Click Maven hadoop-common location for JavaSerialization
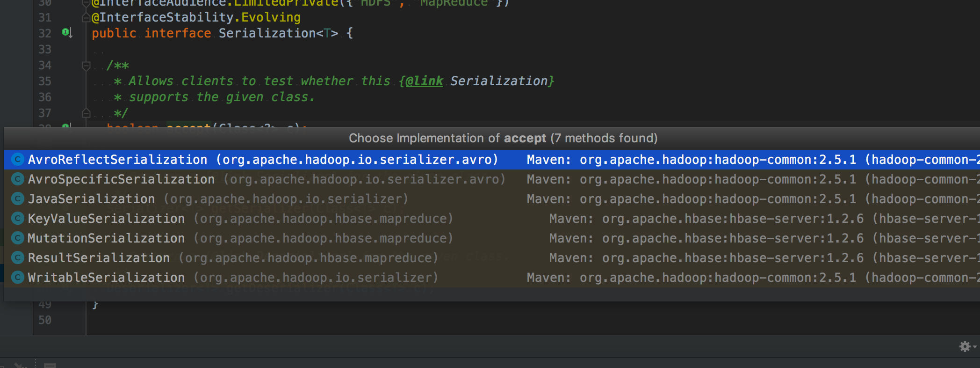Screen dimensions: 980x368 pos(753,199)
